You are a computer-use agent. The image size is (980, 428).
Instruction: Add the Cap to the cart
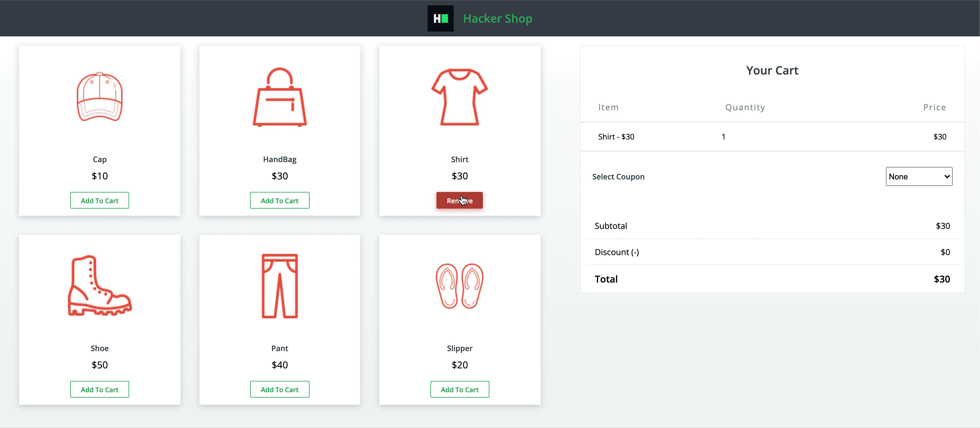click(x=100, y=200)
